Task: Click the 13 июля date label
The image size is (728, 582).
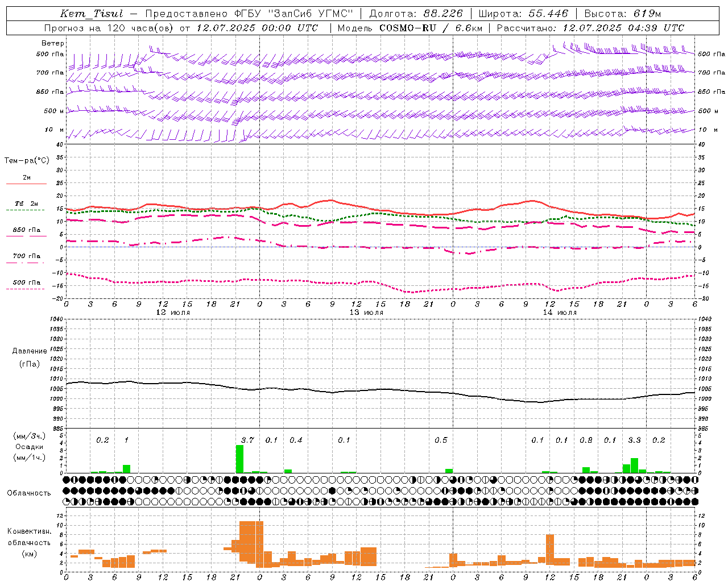Action: coord(366,313)
